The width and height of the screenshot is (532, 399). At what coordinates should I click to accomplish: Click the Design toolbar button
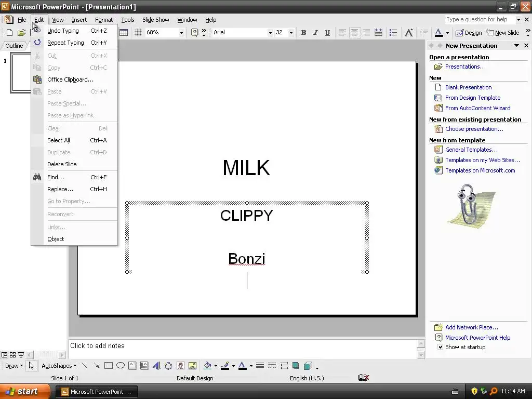469,33
